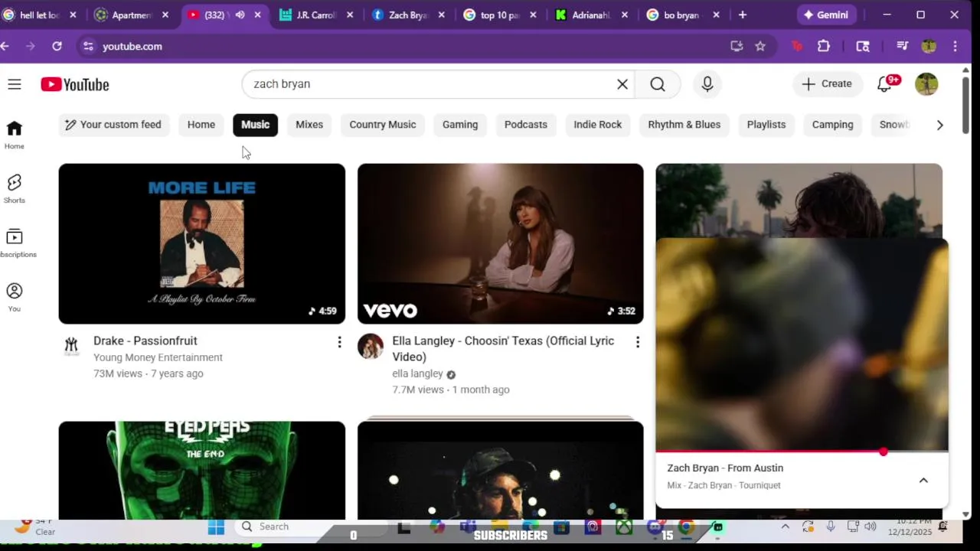The width and height of the screenshot is (980, 551).
Task: Open Ella Langley - Choosin' Texas title
Action: pyautogui.click(x=503, y=349)
